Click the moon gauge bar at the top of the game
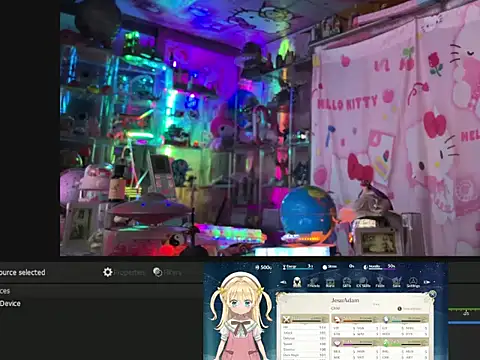Screen dimensions: 480x360 pyautogui.click(x=379, y=267)
